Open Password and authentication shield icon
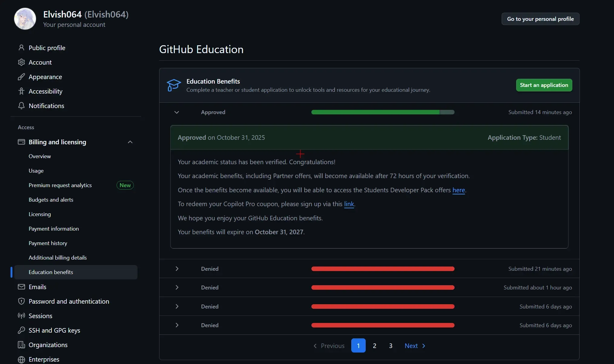The height and width of the screenshot is (364, 614). [21, 301]
